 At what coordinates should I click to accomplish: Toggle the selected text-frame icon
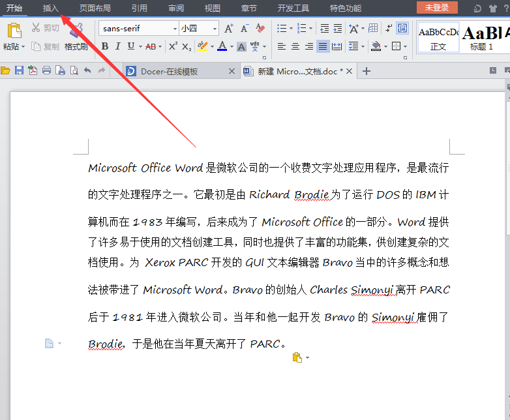pyautogui.click(x=402, y=28)
